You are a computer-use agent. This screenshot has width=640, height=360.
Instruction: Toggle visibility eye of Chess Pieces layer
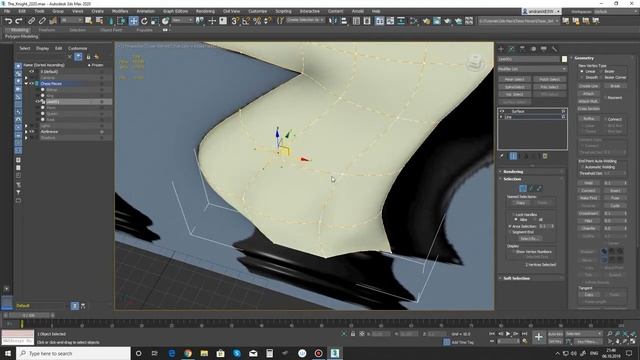[31, 83]
